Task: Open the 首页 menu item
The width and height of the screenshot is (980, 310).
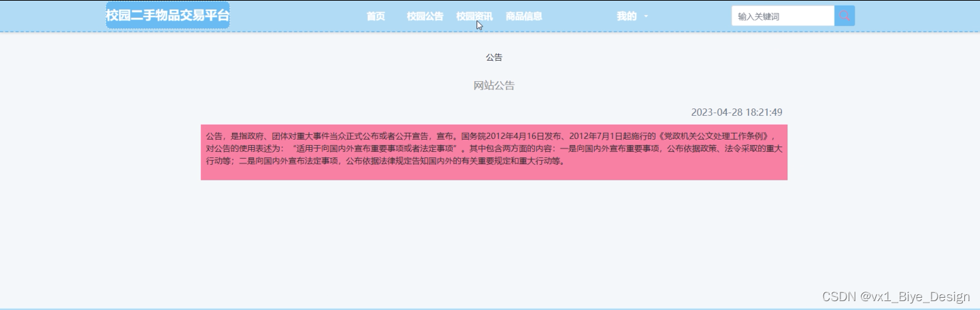Action: pyautogui.click(x=376, y=16)
